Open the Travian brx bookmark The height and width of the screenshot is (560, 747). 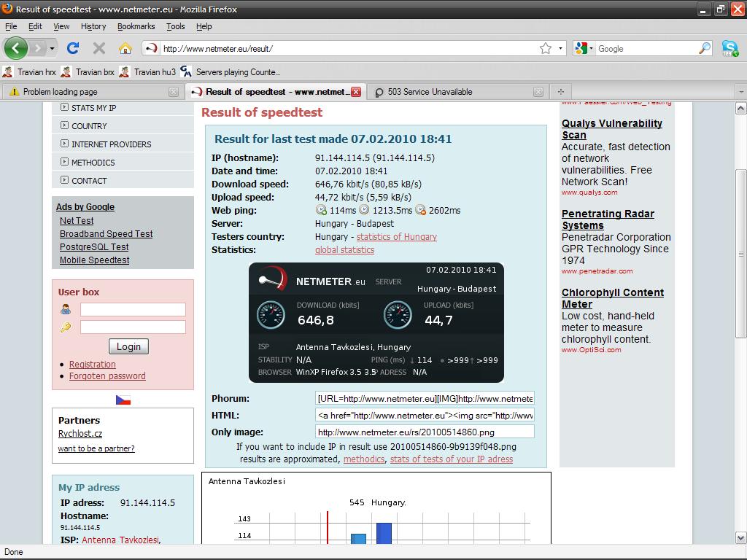tap(88, 72)
